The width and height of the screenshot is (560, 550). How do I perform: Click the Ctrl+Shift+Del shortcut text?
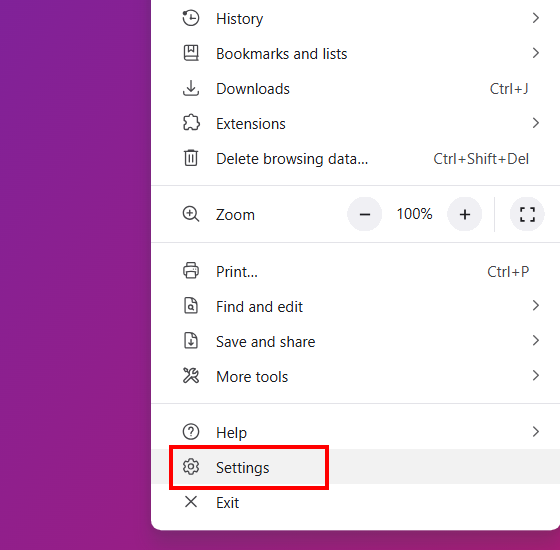point(481,159)
